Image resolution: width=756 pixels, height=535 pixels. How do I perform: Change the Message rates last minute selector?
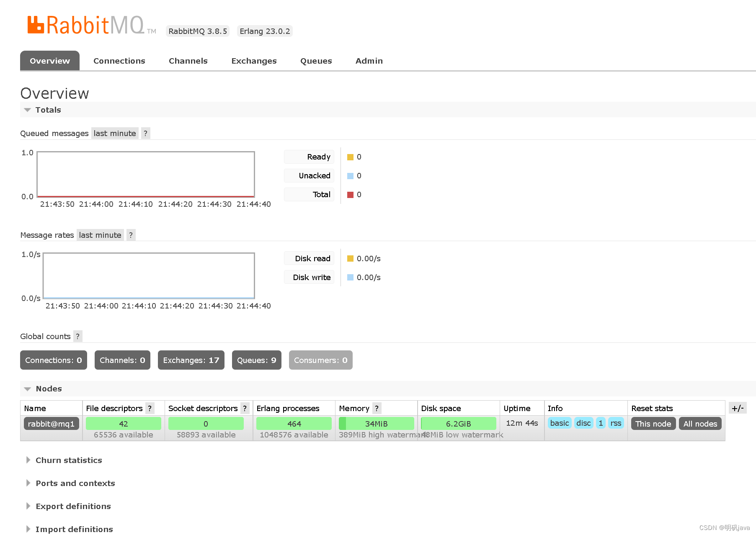100,235
